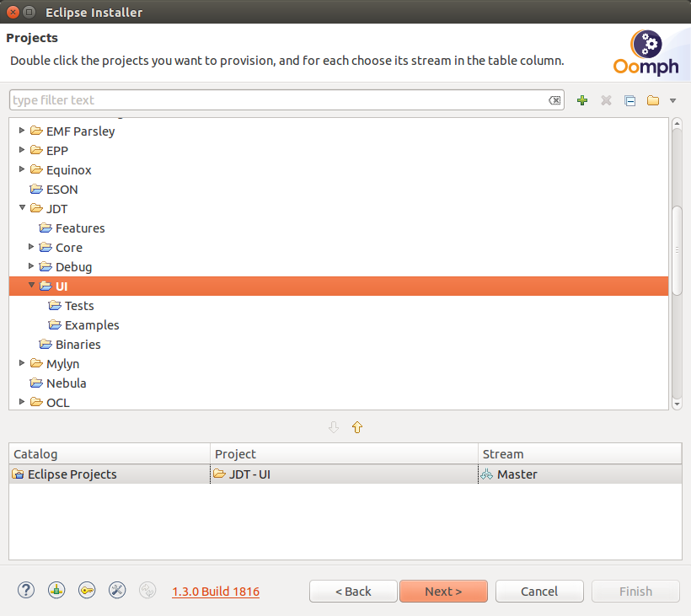This screenshot has height=616, width=691.
Task: Expand the OCL tree node
Action: pos(22,402)
